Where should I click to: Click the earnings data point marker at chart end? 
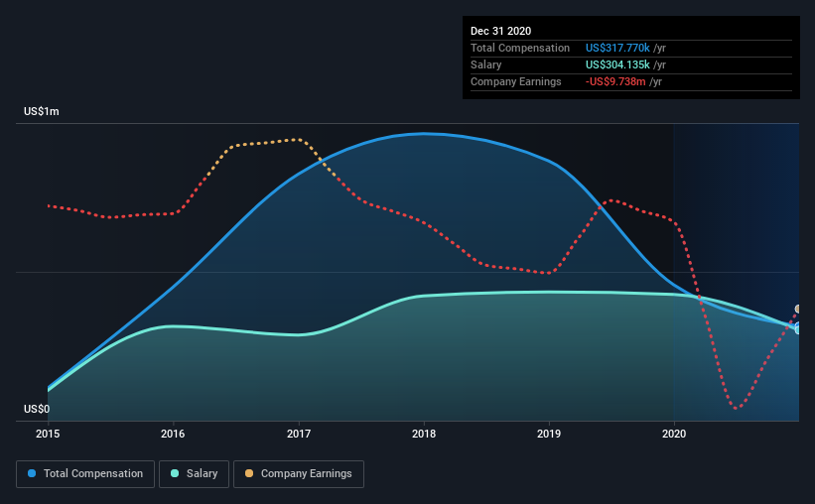798,310
